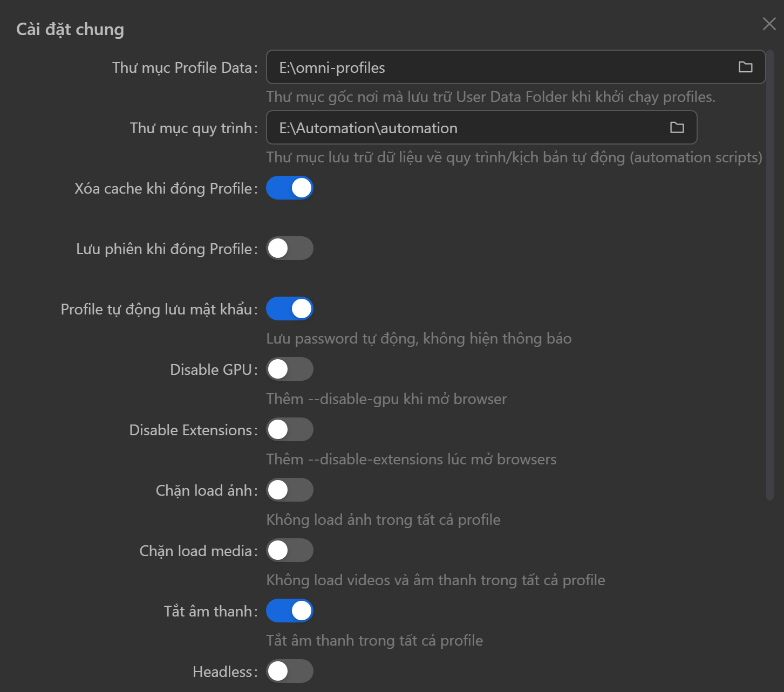The height and width of the screenshot is (692, 784).
Task: Disable Profile tự động lưu mật khẩu switch
Action: (290, 309)
